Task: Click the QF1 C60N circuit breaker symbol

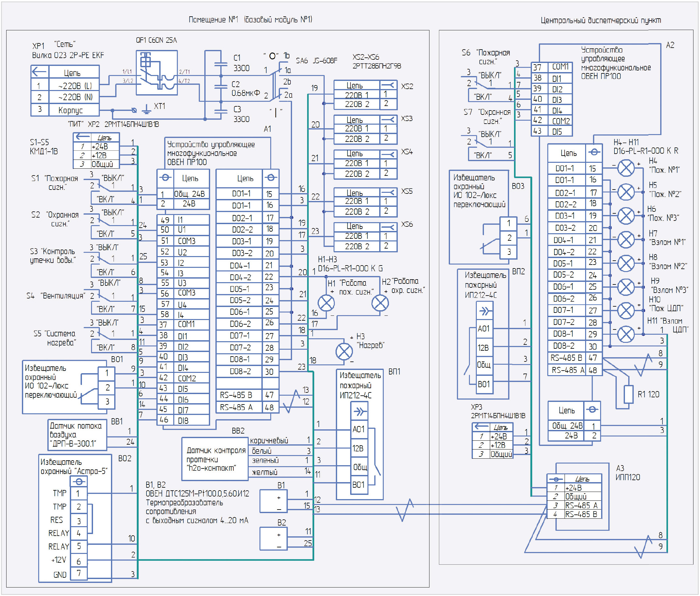Action: (156, 73)
